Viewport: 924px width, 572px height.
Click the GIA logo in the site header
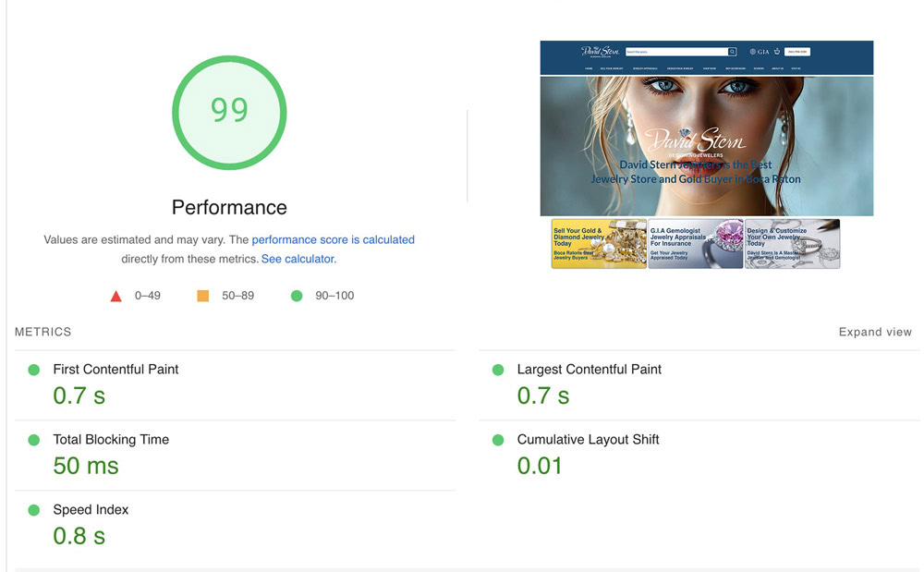pos(760,51)
